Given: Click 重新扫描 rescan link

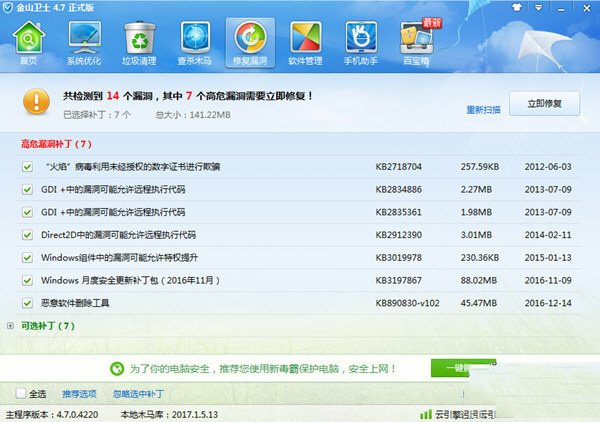Looking at the screenshot, I should pos(483,110).
